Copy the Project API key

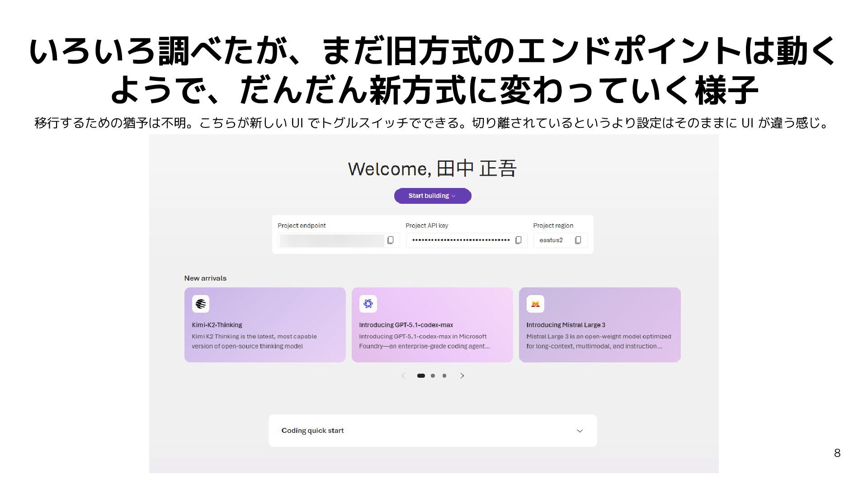[519, 240]
